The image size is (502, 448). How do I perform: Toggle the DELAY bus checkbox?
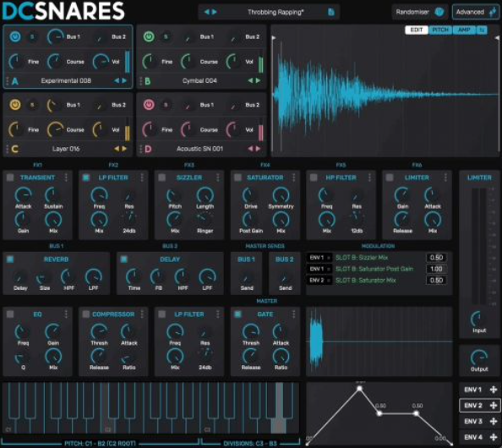tap(124, 259)
